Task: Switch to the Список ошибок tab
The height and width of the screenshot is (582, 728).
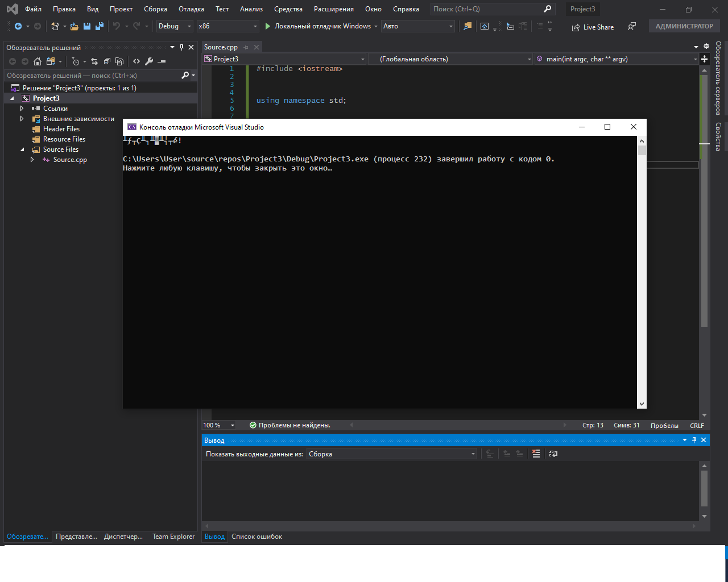Action: [257, 537]
